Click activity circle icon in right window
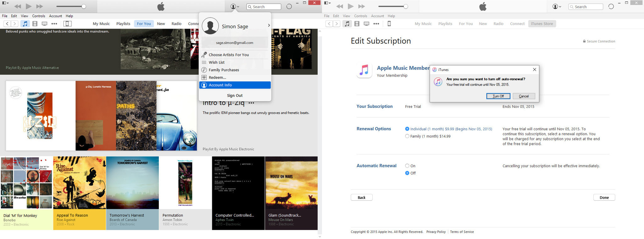 pos(611,6)
